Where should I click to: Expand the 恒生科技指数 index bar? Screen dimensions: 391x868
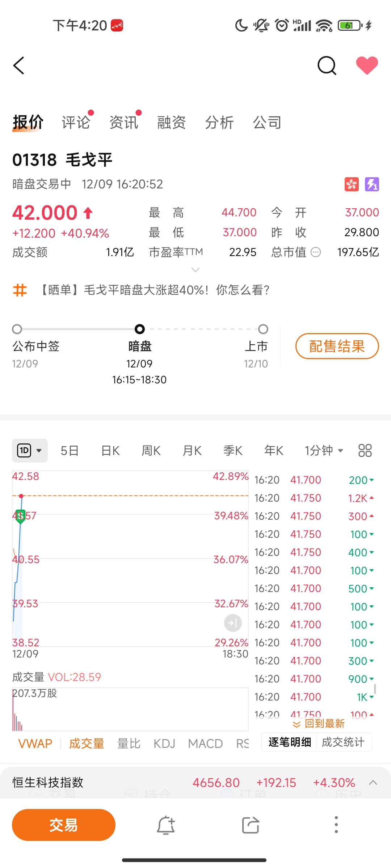click(x=373, y=783)
